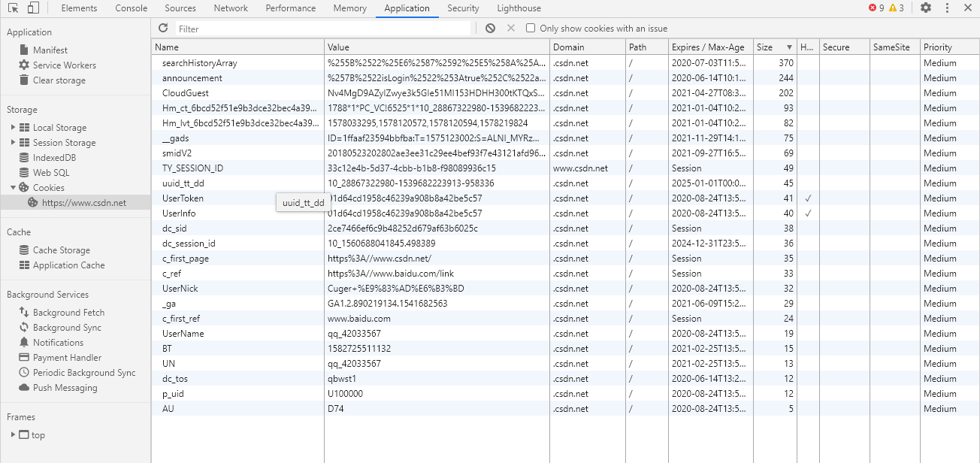The height and width of the screenshot is (463, 980).
Task: Sort by the Secure column header
Action: point(845,47)
